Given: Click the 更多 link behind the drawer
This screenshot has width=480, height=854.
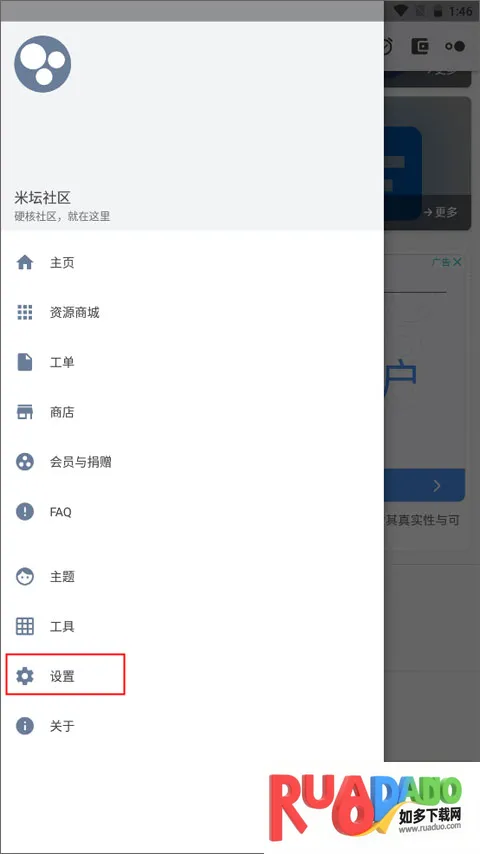Looking at the screenshot, I should [x=440, y=212].
